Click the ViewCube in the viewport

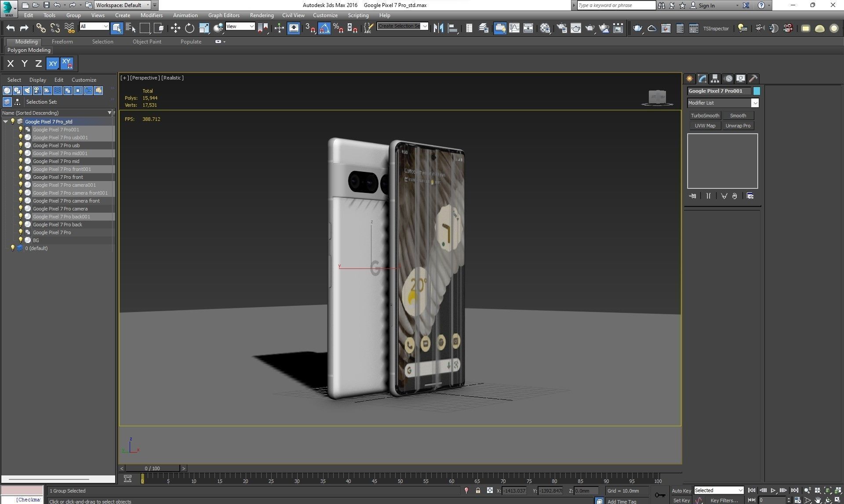click(657, 97)
